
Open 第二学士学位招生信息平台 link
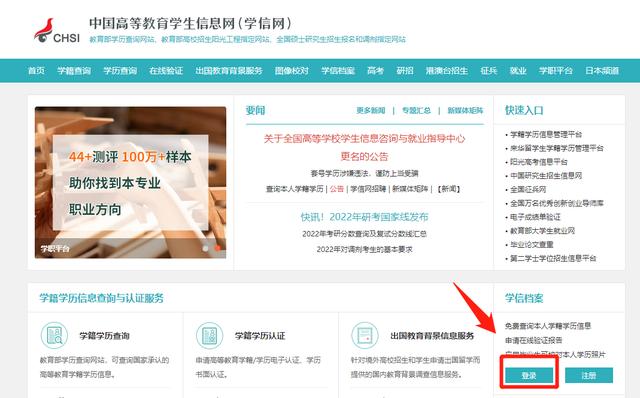click(553, 258)
